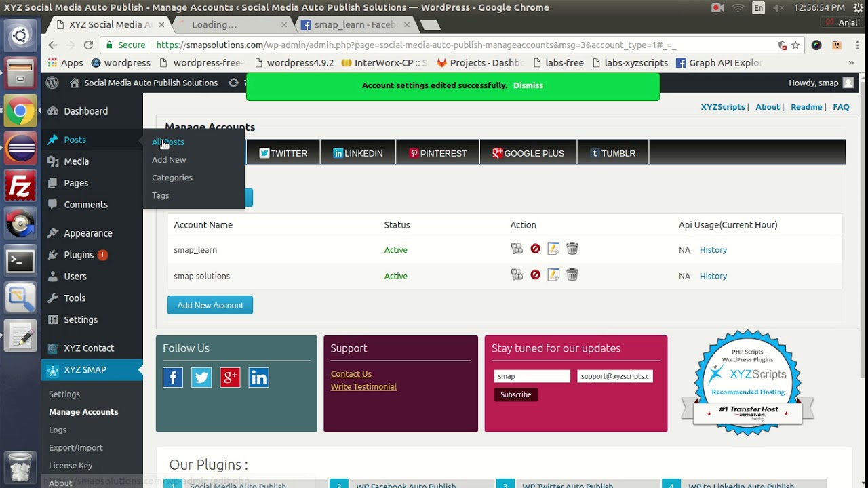Open License Key under XYZ SMAP
Image resolution: width=868 pixels, height=488 pixels.
coord(71,465)
